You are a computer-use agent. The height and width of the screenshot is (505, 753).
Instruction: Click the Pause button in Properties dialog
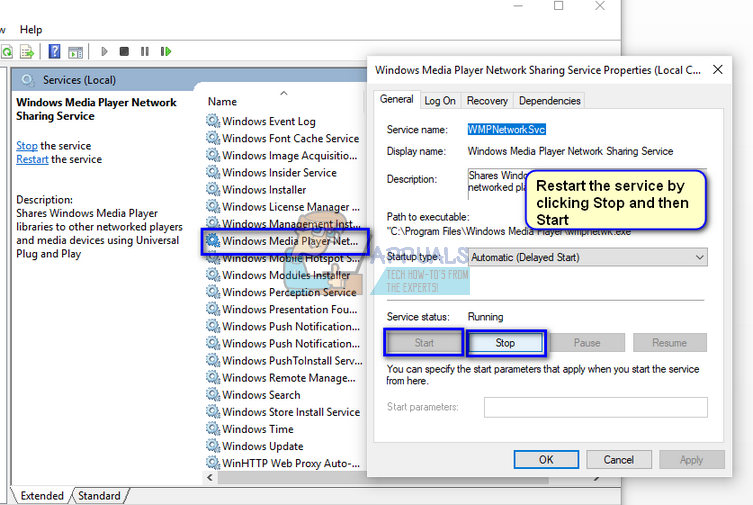click(x=587, y=343)
